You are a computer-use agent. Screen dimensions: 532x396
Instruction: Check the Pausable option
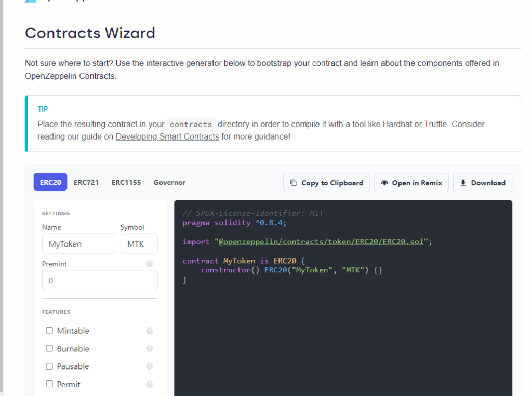click(x=49, y=366)
